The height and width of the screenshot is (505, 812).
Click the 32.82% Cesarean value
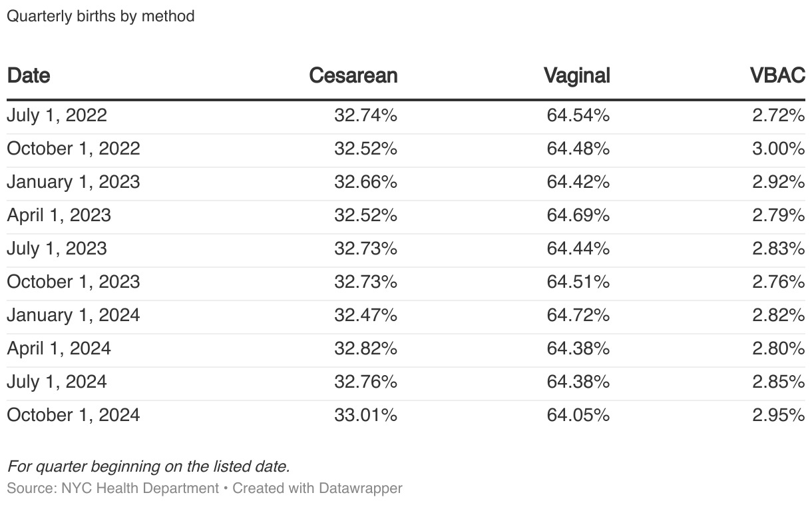(x=365, y=348)
